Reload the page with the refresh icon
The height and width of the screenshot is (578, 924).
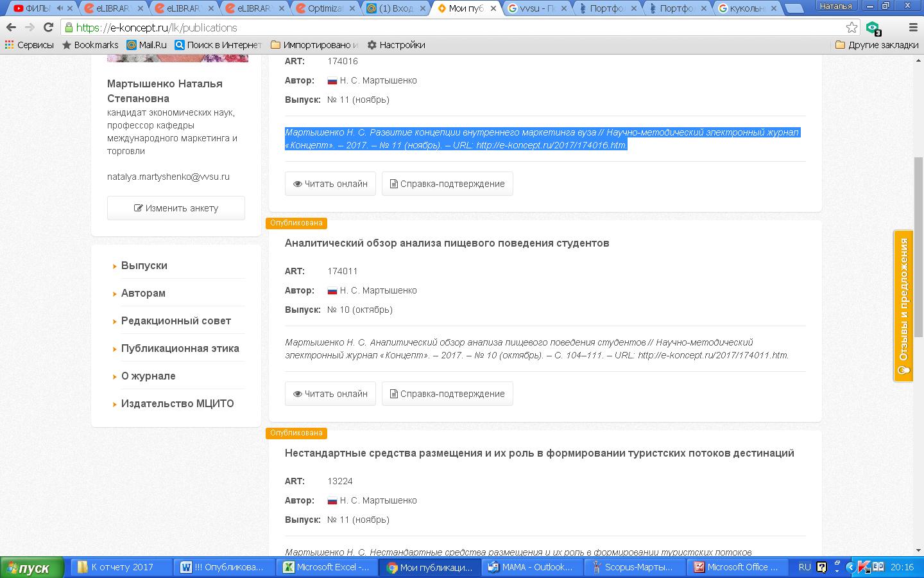click(48, 28)
